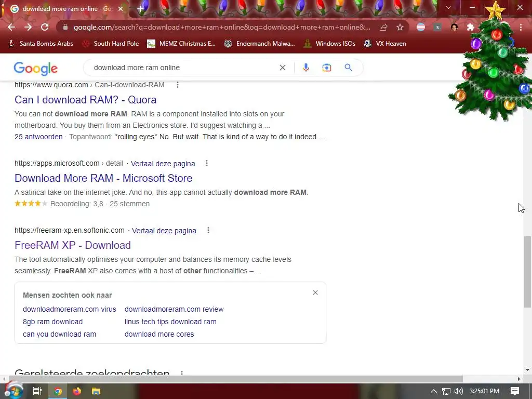The height and width of the screenshot is (399, 532).
Task: Click the address bar URL
Action: pyautogui.click(x=222, y=27)
